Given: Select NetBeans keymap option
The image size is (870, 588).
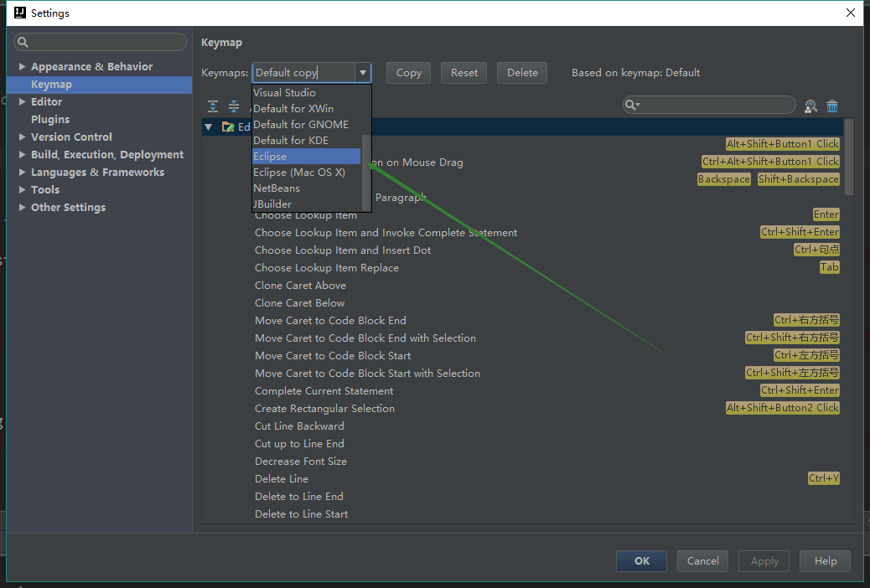Looking at the screenshot, I should coord(307,188).
